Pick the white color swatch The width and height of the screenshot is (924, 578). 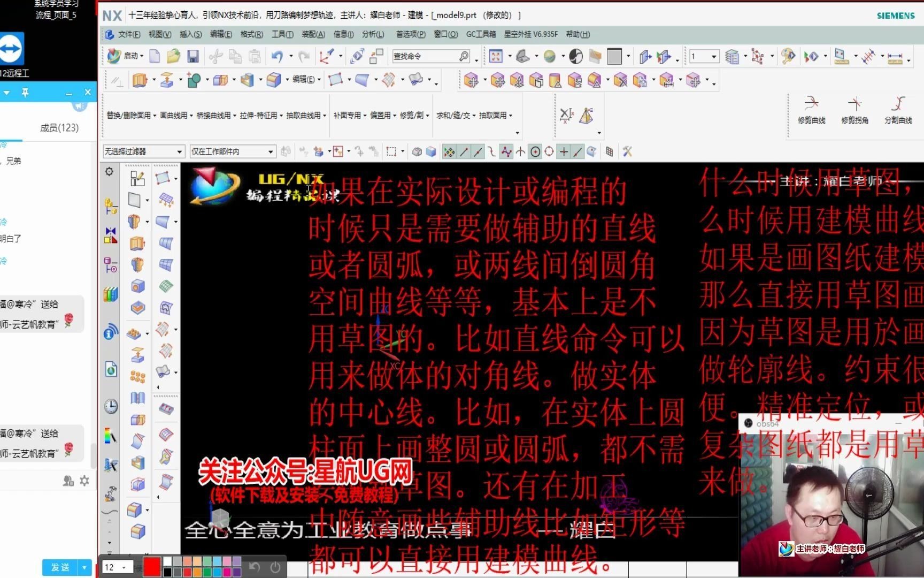point(168,561)
